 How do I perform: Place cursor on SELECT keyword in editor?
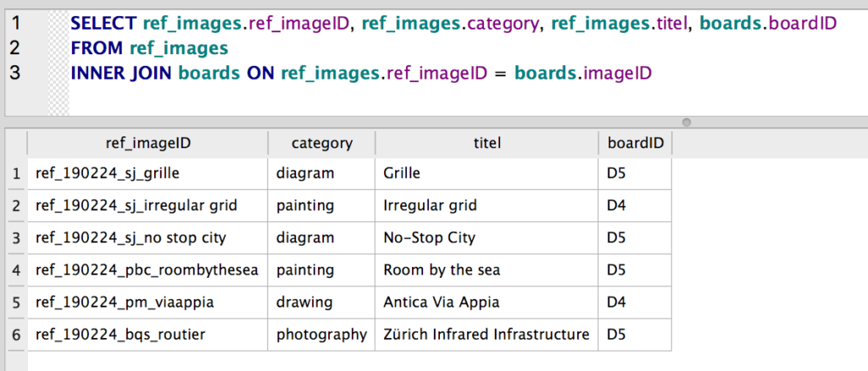tap(103, 23)
